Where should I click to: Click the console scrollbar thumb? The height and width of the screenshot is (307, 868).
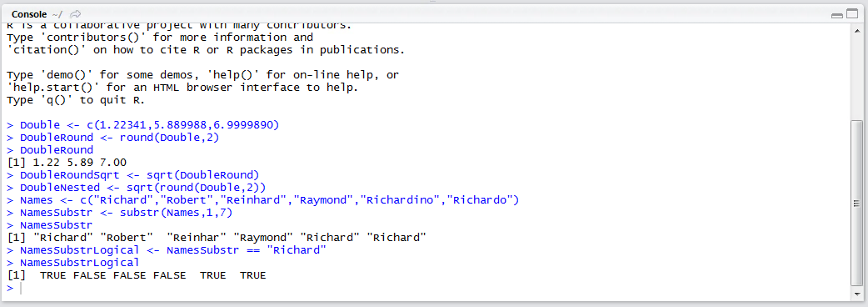coord(856,203)
